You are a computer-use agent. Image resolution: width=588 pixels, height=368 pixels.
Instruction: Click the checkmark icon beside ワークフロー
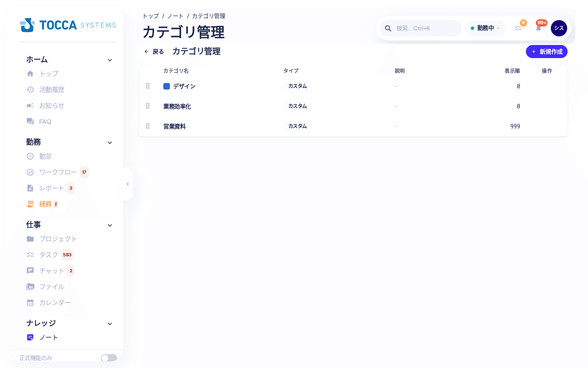(x=30, y=172)
